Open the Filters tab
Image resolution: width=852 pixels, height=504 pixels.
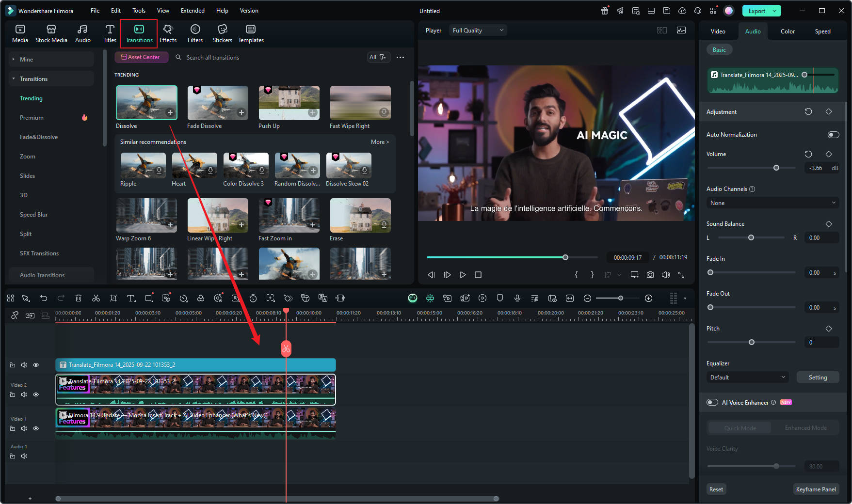(195, 33)
